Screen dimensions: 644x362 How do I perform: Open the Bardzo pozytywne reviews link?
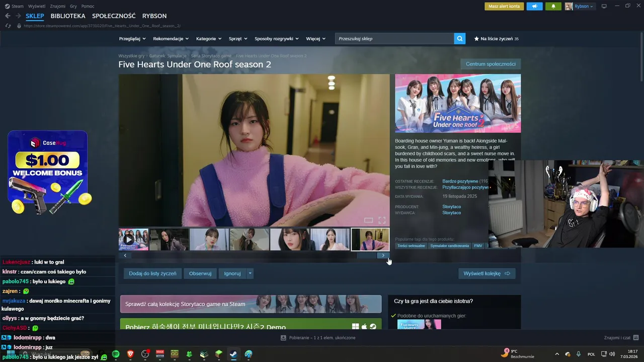coord(460,181)
